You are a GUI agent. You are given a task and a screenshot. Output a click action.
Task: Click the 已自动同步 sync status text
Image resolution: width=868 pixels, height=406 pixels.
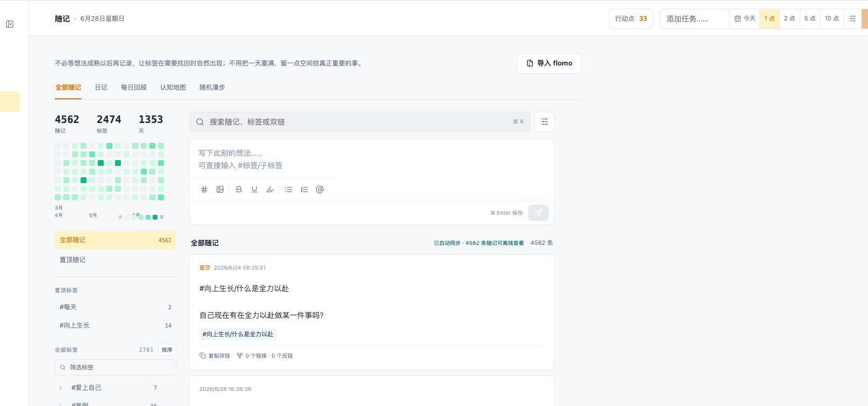[x=479, y=243]
